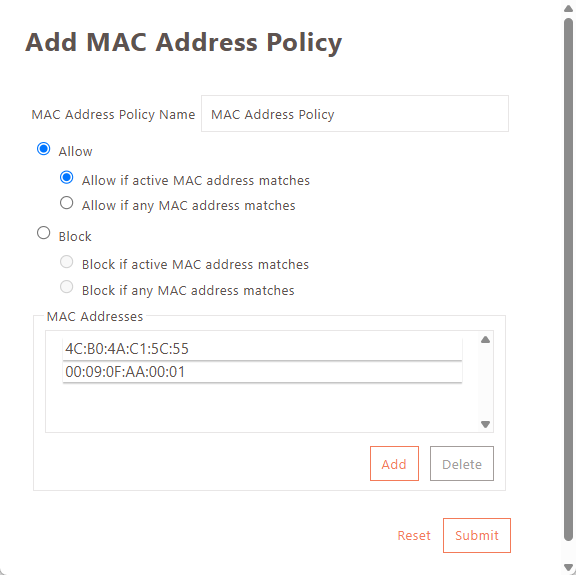
Task: Click the Add button
Action: coord(394,464)
